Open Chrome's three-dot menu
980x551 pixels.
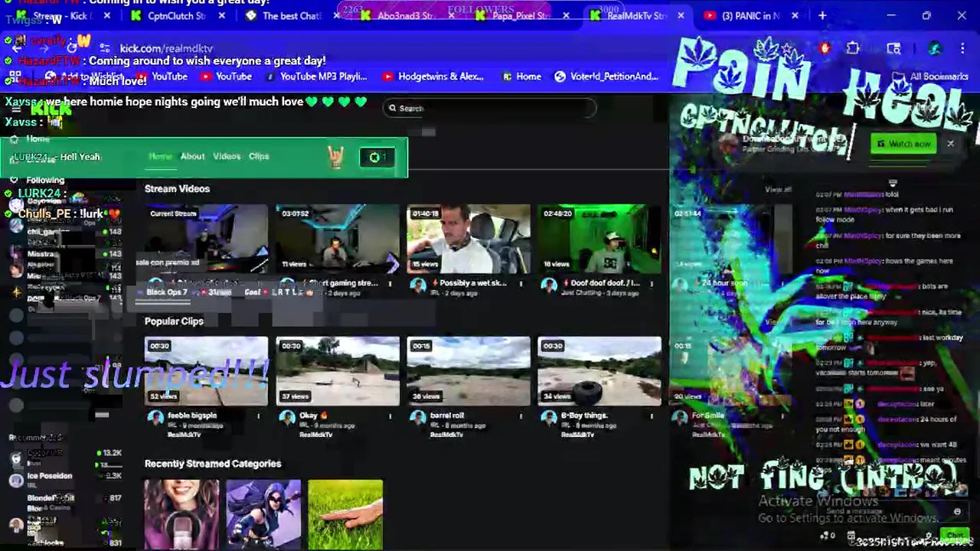964,48
